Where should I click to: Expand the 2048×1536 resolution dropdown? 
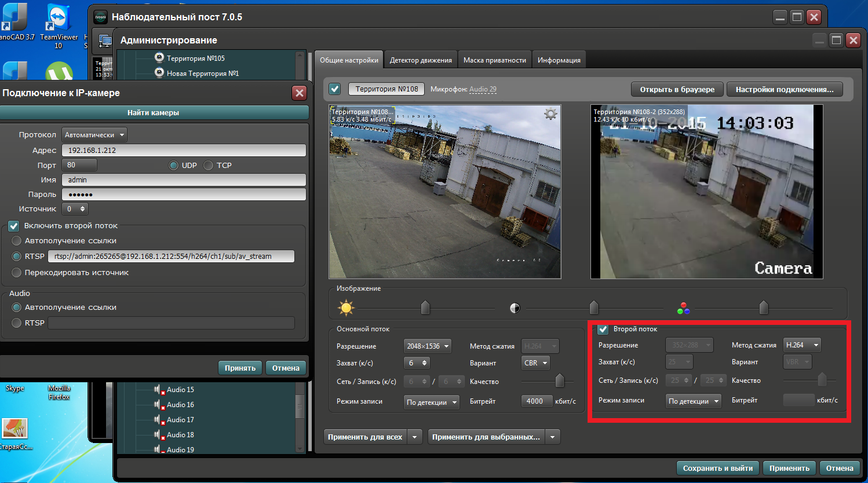click(428, 346)
